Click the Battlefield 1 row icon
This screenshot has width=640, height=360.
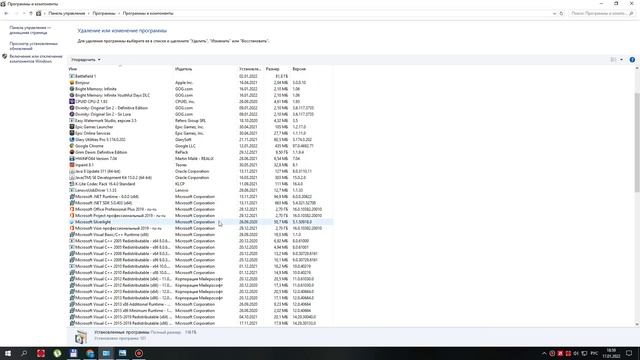72,76
